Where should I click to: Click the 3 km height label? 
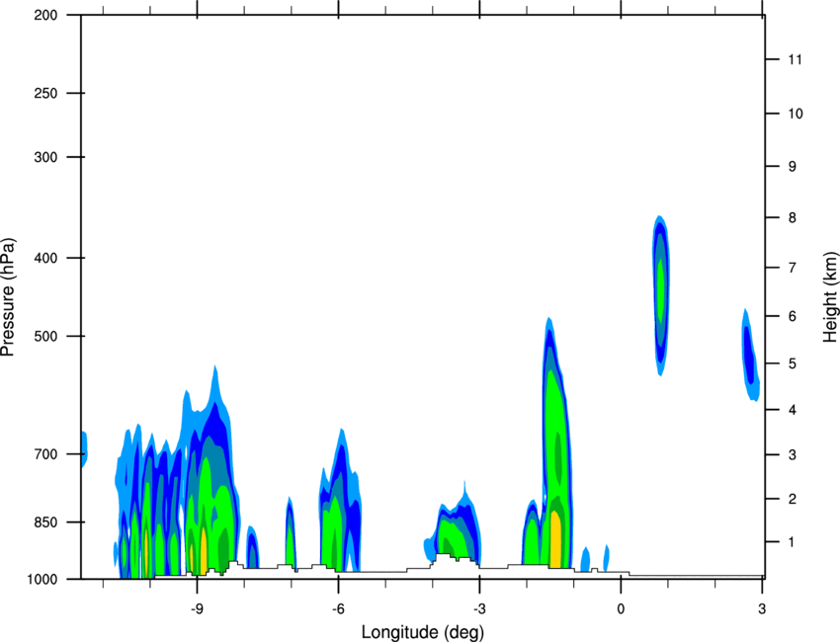point(793,455)
